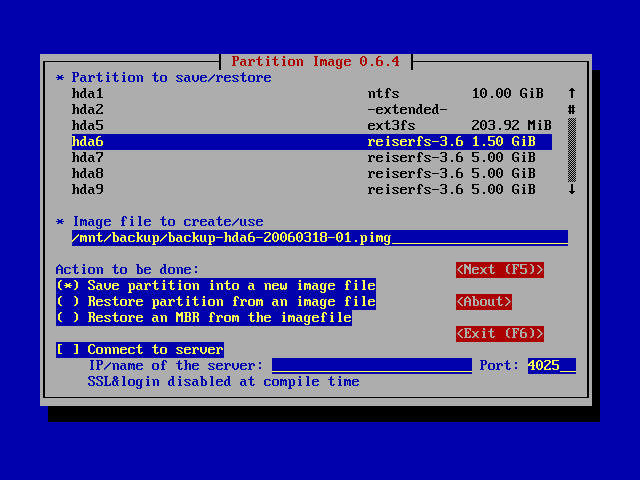
Task: Select Restore an MBR from the imagefile
Action: tap(204, 318)
